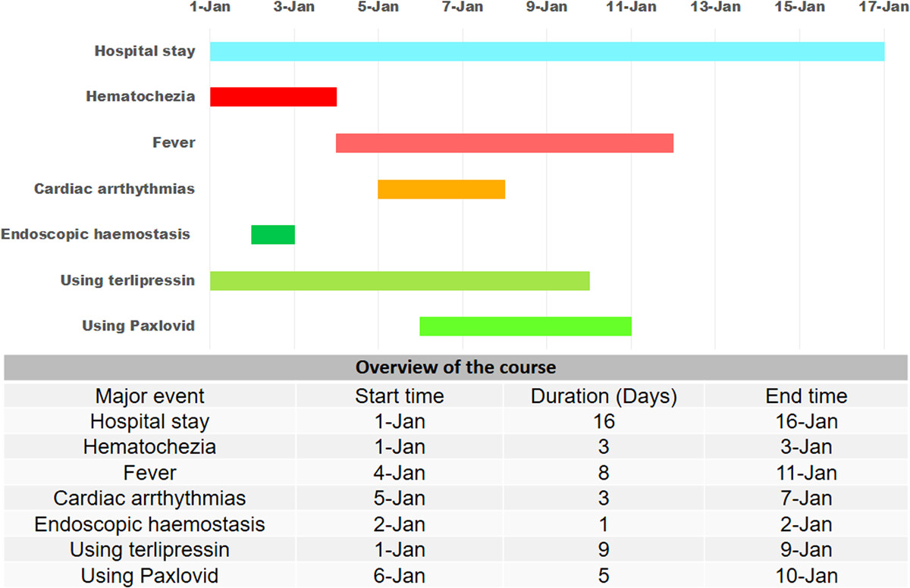This screenshot has height=588, width=910.
Task: Select the red Hematochezia bar
Action: point(273,97)
